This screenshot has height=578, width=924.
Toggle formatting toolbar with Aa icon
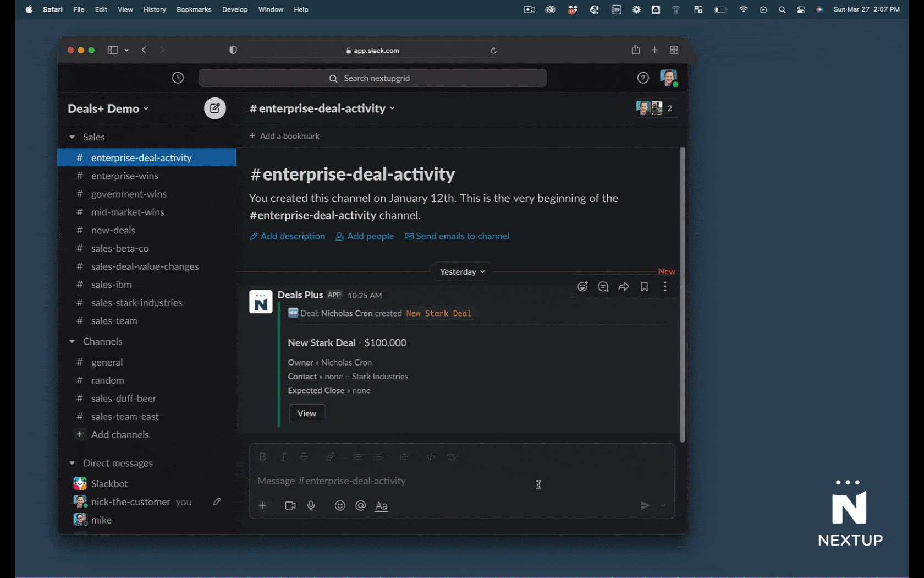(x=382, y=506)
